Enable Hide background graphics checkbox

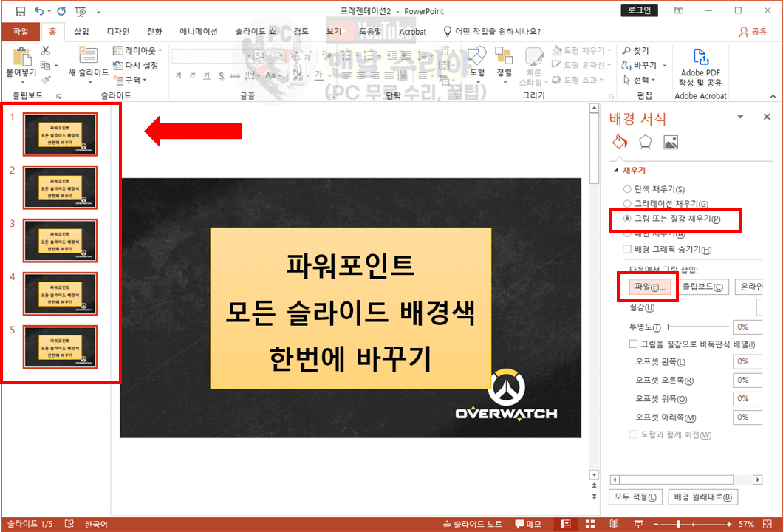(626, 249)
